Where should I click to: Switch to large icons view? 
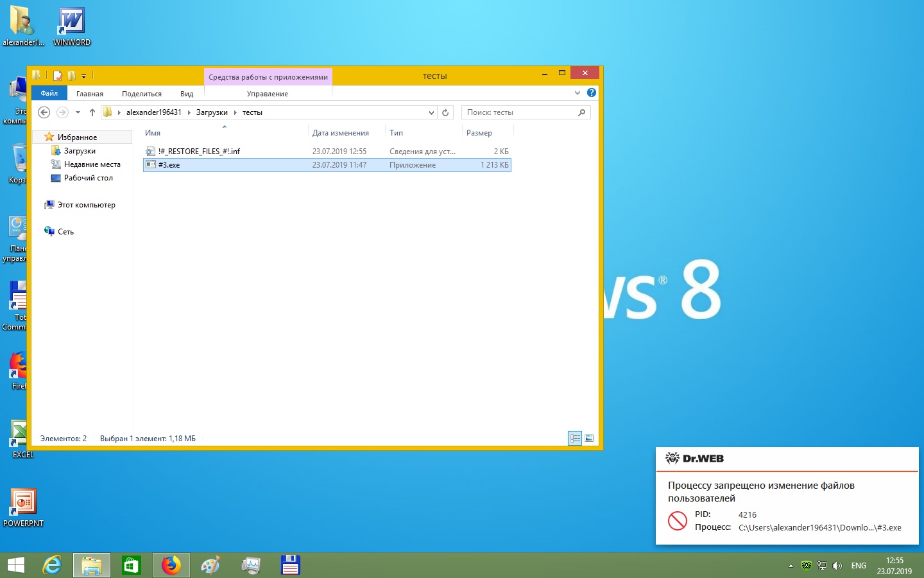[x=589, y=438]
